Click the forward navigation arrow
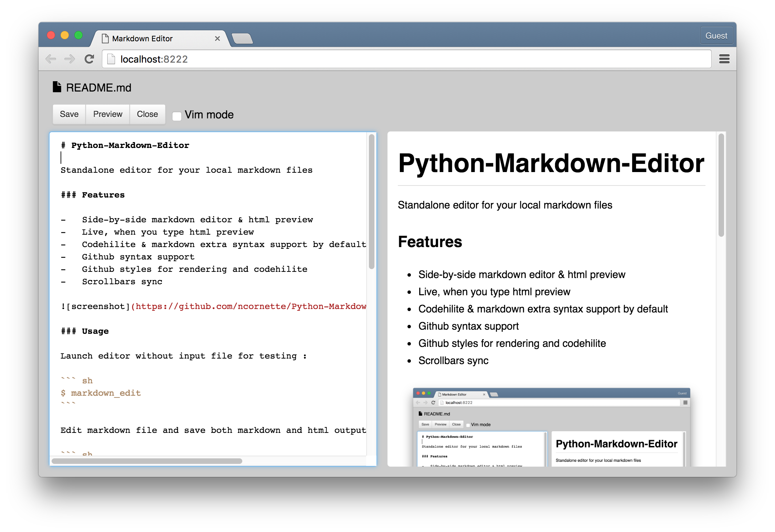 coord(70,59)
